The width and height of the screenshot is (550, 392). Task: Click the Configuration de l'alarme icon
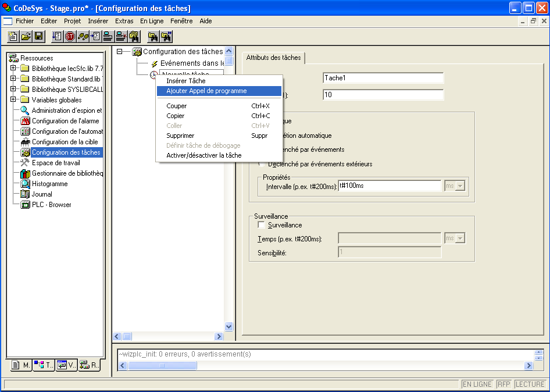click(x=25, y=121)
